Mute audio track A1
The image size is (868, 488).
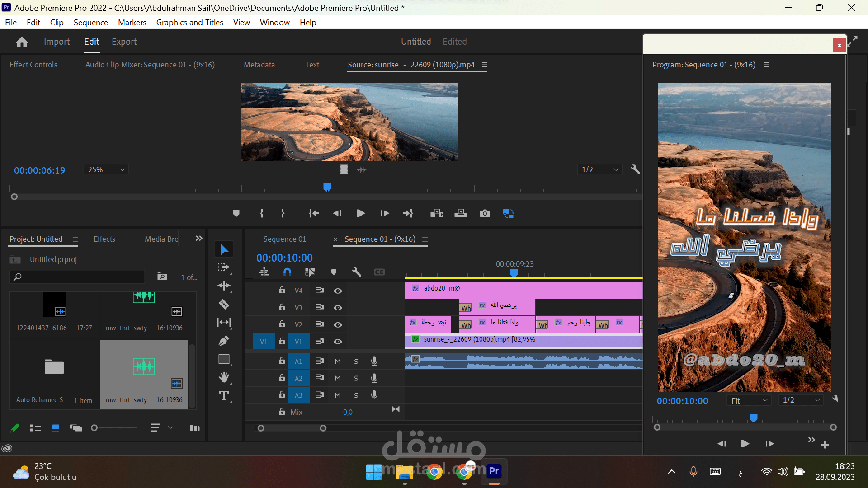coord(338,361)
